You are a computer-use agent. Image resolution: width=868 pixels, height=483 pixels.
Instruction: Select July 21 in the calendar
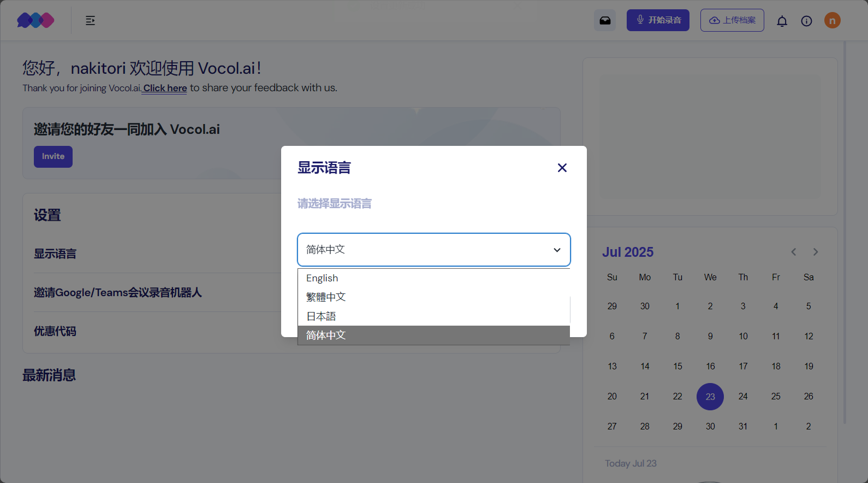click(x=645, y=396)
